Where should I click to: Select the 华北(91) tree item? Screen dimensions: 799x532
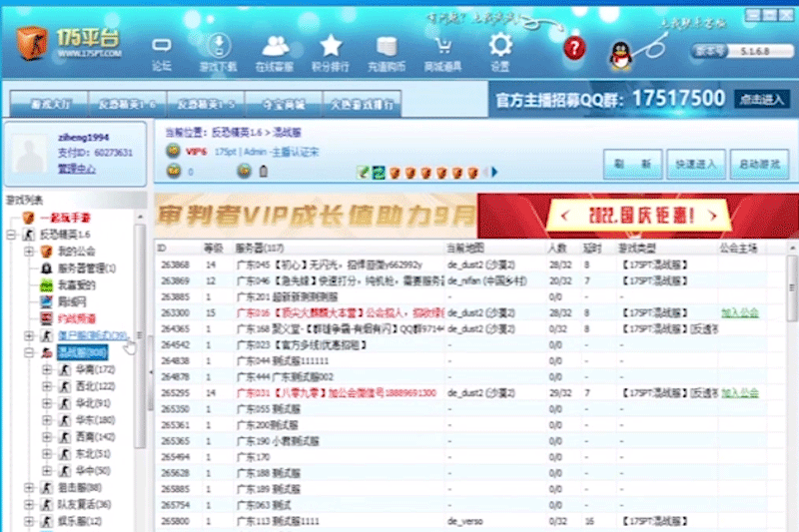[93, 402]
